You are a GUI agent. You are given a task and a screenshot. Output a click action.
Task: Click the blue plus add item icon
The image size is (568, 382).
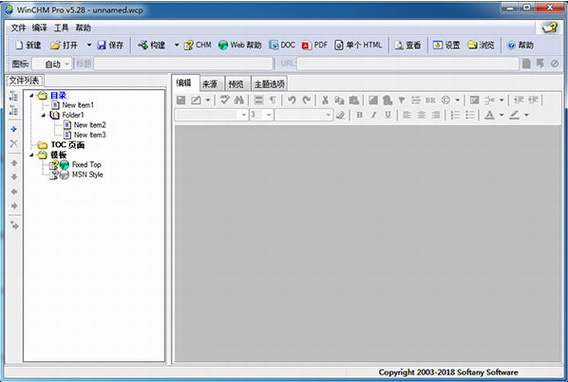pos(14,129)
